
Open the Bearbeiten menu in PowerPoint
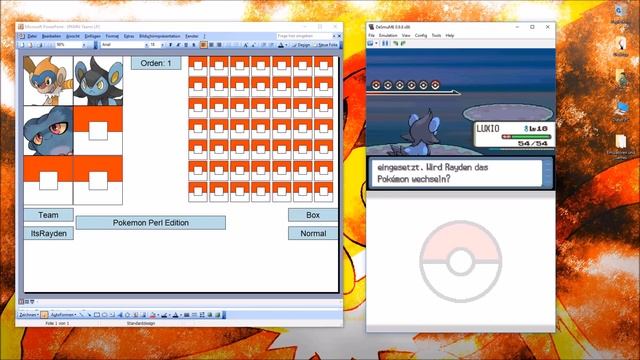coord(51,36)
